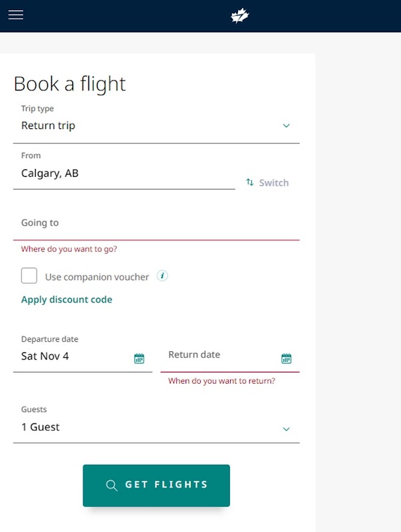Click the 'Switch' text label
The width and height of the screenshot is (401, 532).
[274, 183]
